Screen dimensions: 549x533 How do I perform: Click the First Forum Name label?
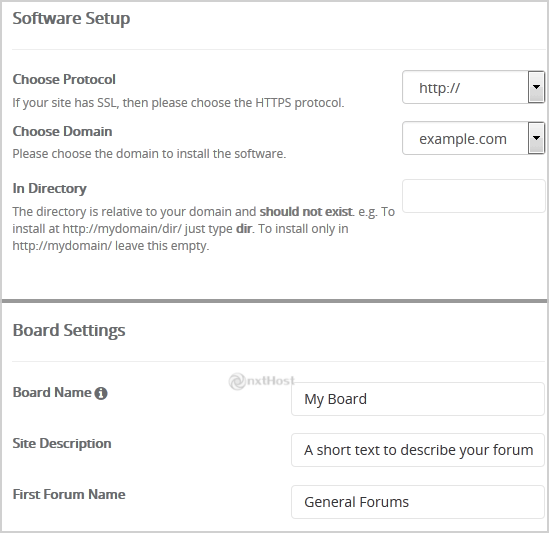tap(69, 494)
